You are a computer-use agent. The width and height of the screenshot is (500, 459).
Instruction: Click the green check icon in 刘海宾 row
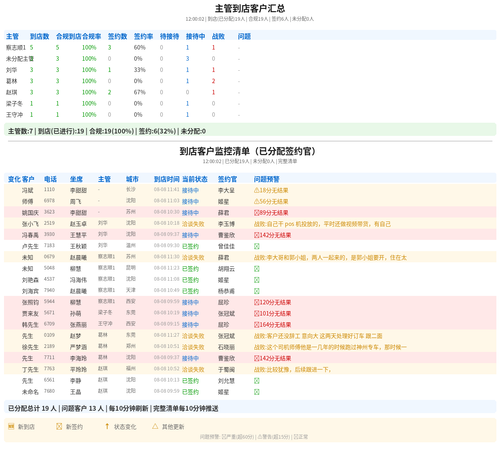click(257, 291)
